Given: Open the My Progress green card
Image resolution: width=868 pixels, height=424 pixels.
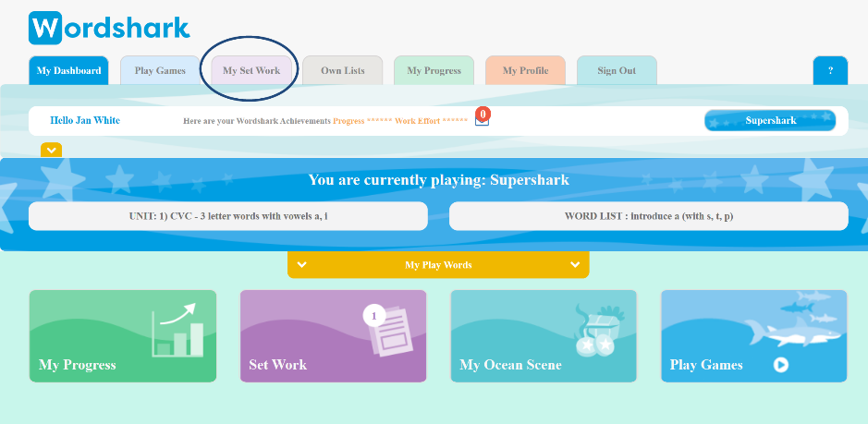Looking at the screenshot, I should pos(122,336).
